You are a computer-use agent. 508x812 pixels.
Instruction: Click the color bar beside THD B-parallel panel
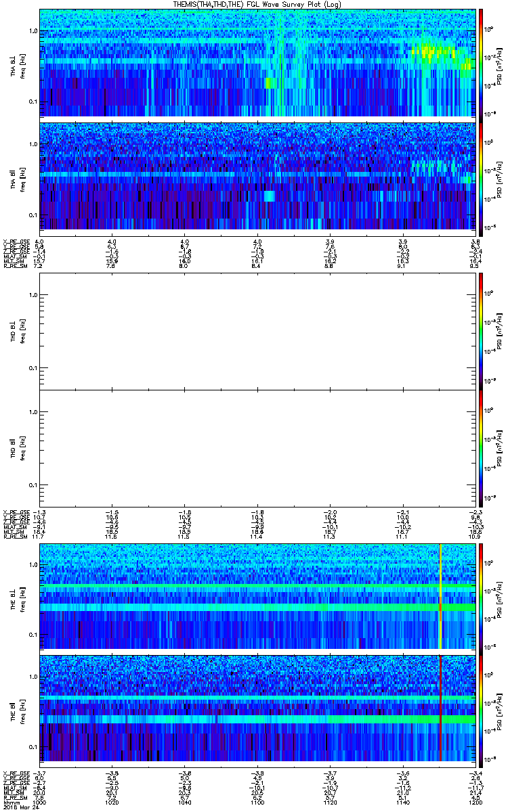(x=480, y=448)
